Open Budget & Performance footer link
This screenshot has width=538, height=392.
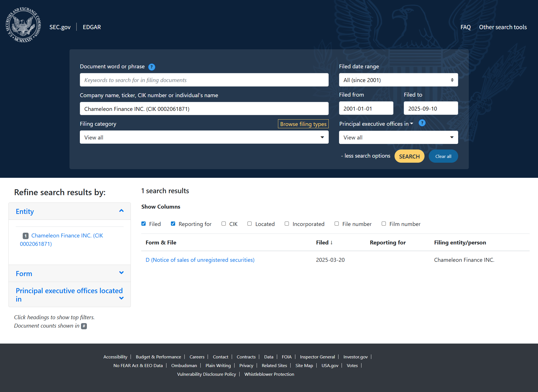point(158,357)
